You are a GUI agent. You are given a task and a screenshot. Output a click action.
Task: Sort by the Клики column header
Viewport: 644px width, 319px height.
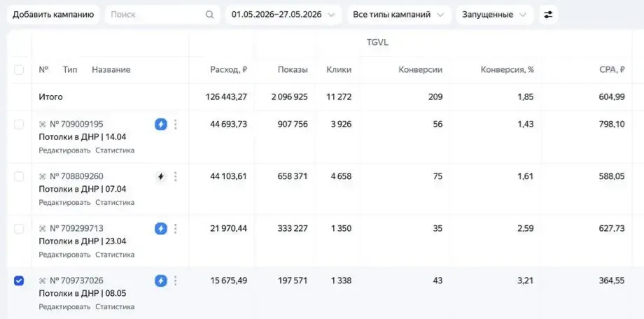(339, 70)
